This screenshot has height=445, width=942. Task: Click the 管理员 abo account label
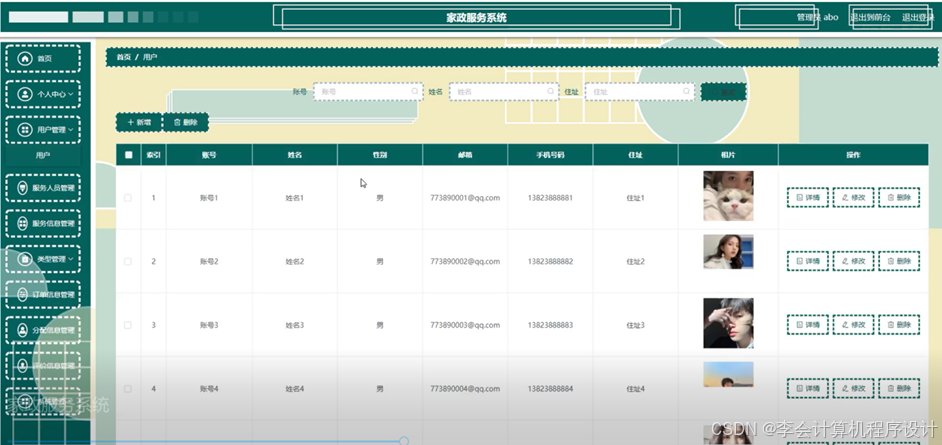[x=817, y=17]
